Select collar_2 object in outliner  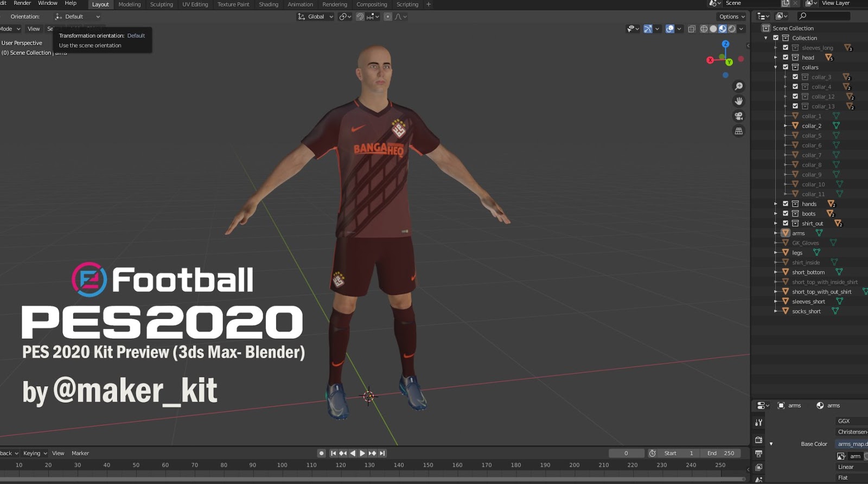click(x=812, y=126)
